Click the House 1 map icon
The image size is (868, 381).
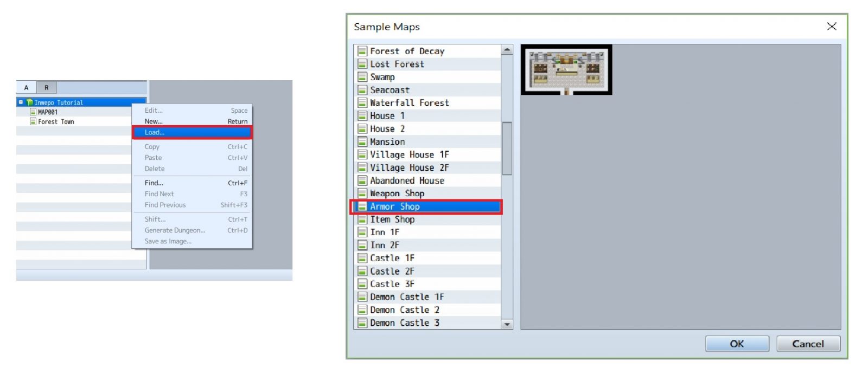[x=362, y=115]
